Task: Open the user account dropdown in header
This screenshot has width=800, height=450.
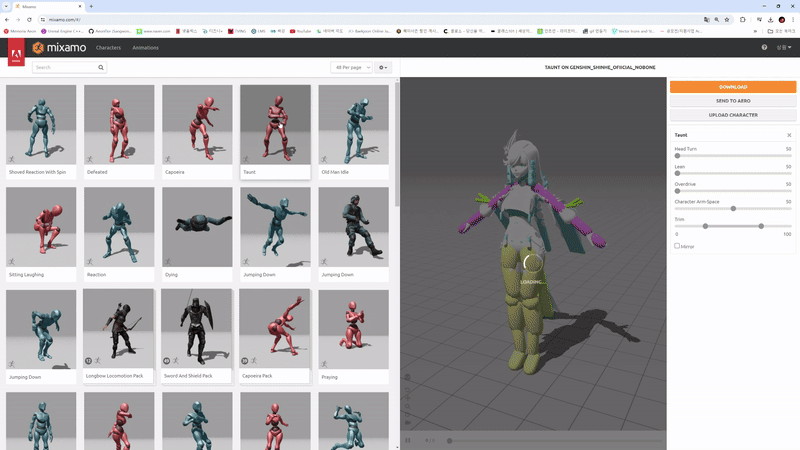Action: point(784,47)
